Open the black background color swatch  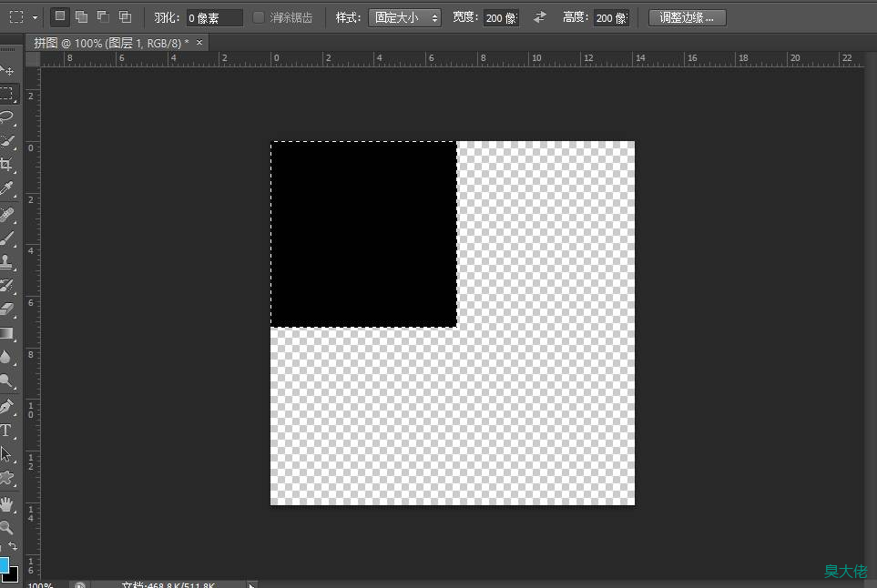click(14, 575)
